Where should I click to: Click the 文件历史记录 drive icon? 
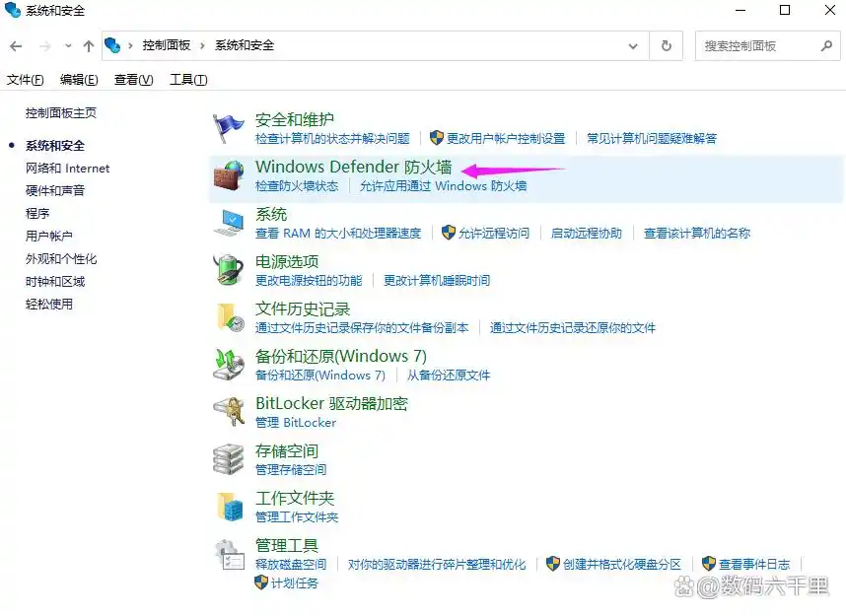(229, 316)
